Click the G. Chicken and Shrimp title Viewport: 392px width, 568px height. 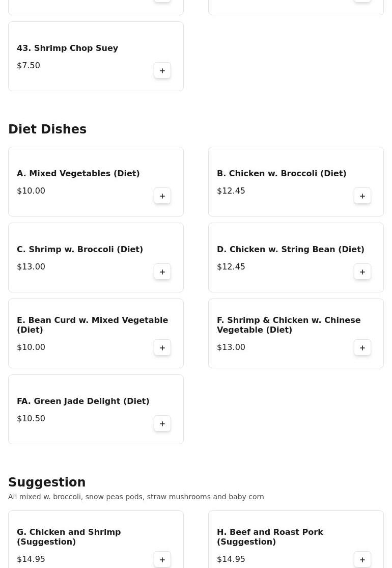[69, 537]
